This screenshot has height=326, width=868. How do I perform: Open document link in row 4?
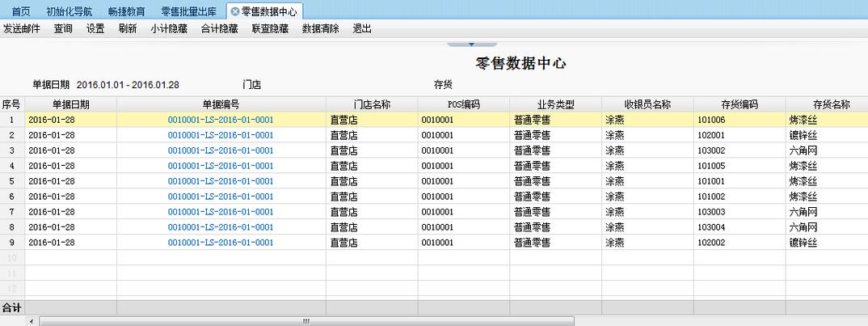[221, 166]
